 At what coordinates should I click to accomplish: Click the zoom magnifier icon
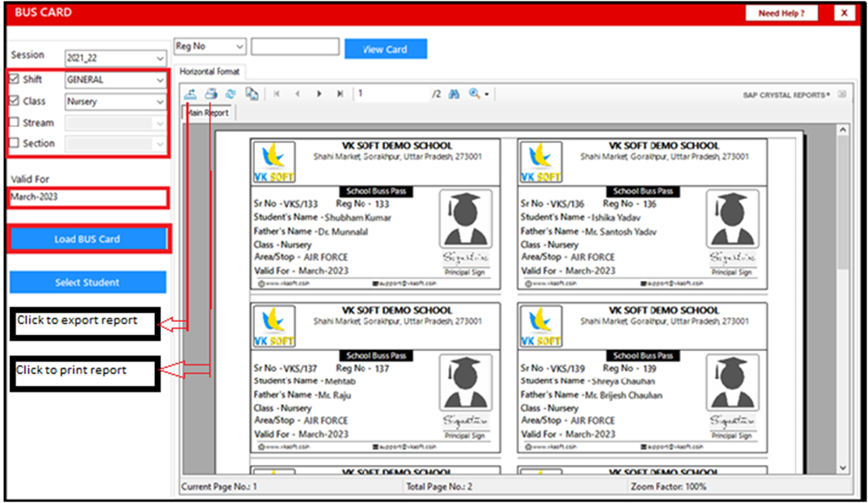pyautogui.click(x=475, y=94)
